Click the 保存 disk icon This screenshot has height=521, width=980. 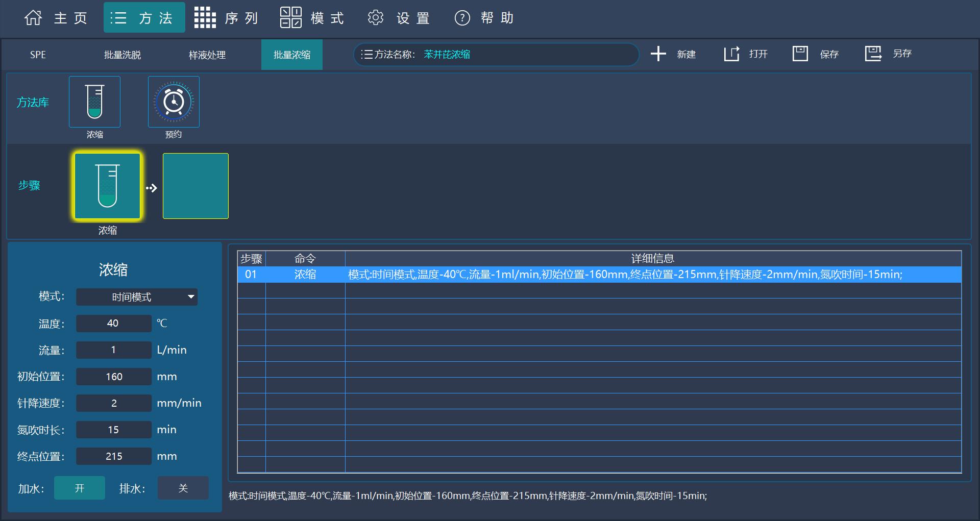800,54
